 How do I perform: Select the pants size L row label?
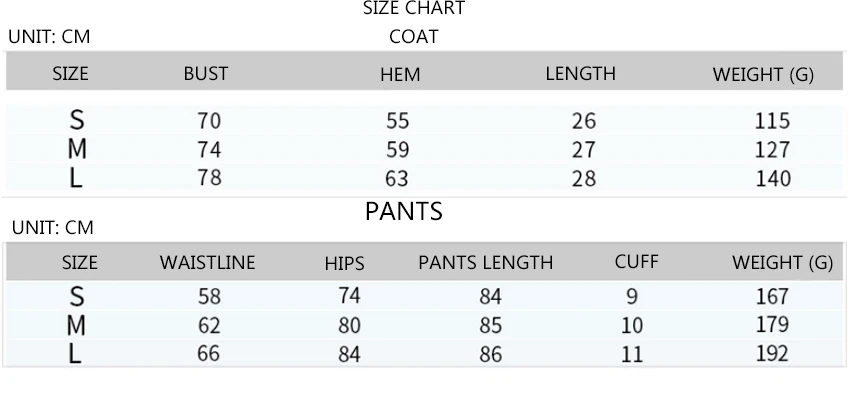[76, 353]
